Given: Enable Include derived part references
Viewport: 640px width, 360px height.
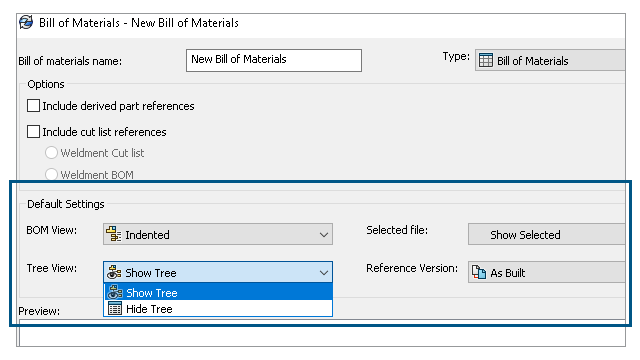Looking at the screenshot, I should click(x=33, y=106).
